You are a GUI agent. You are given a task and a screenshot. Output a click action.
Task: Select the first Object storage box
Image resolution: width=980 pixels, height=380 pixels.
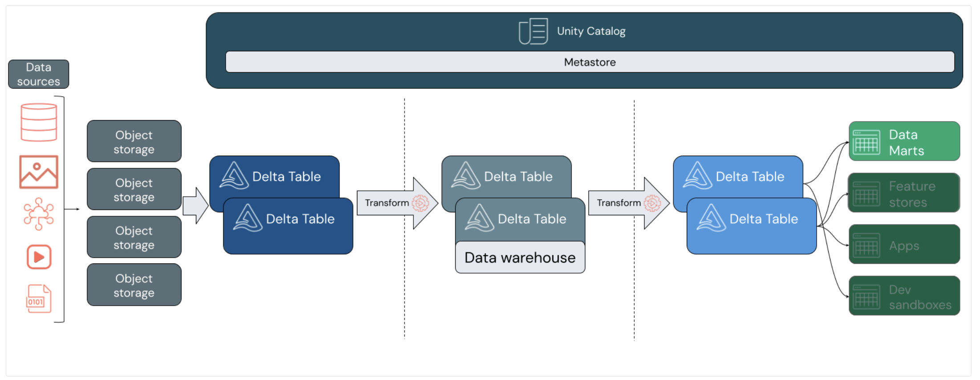pos(134,141)
